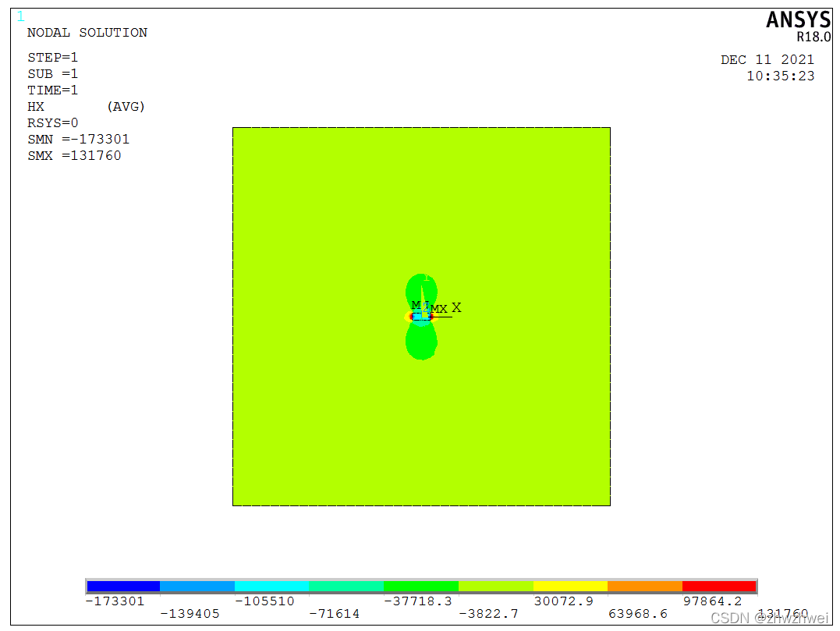Click the 'HX' result label
Image resolution: width=840 pixels, height=631 pixels.
point(36,107)
